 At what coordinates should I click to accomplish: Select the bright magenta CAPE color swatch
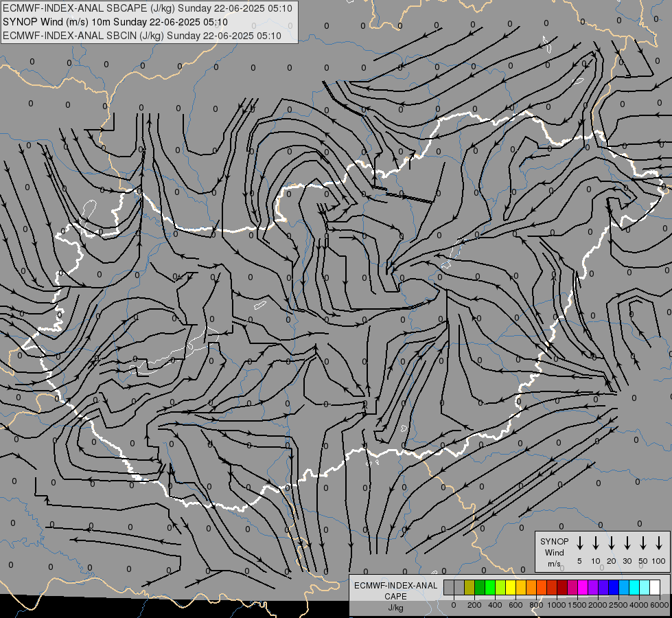[x=583, y=588]
